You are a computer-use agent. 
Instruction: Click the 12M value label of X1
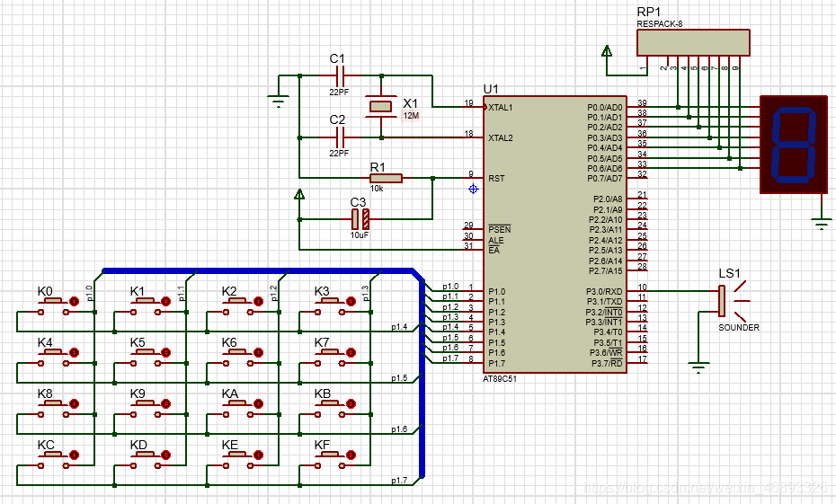click(x=411, y=117)
